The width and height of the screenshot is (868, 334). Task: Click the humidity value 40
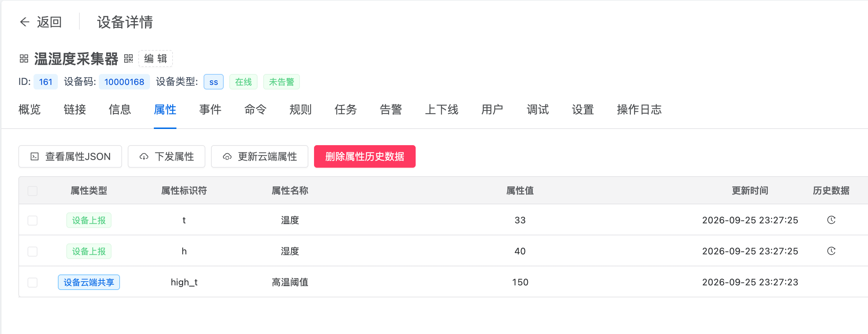point(520,251)
